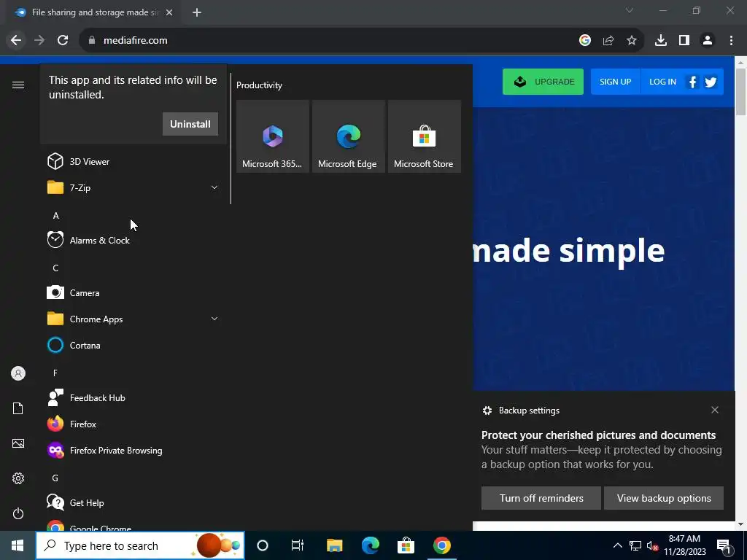Focus the Type here to search box
The height and width of the screenshot is (560, 747).
140,545
